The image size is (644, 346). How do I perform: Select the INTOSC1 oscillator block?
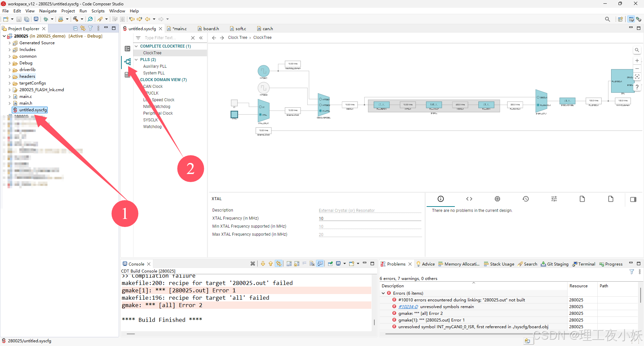264,71
